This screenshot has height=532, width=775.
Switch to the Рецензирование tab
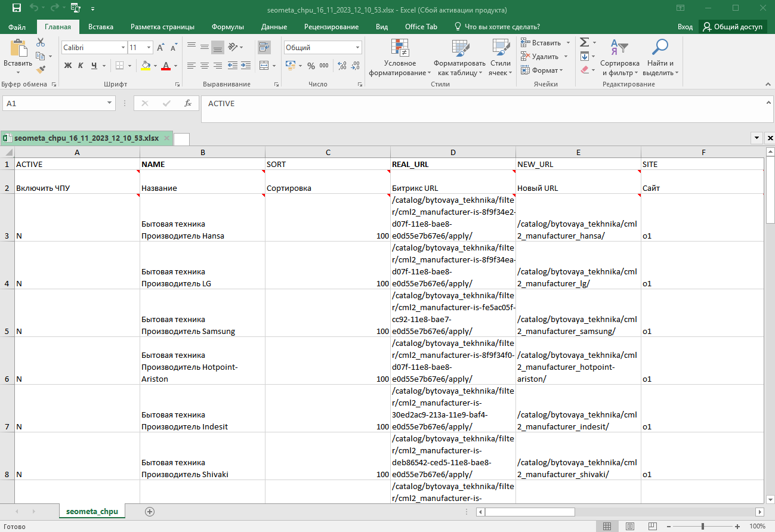tap(331, 27)
